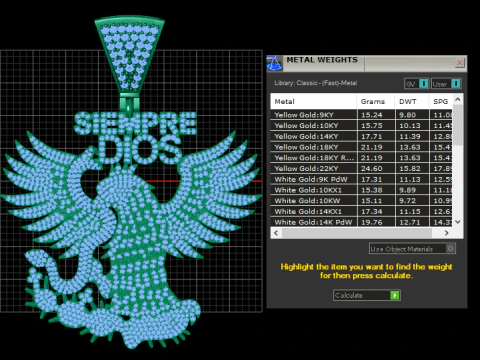Viewport: 480px width, 360px height.
Task: Click the scroll right arrow of metal list
Action: (x=446, y=233)
